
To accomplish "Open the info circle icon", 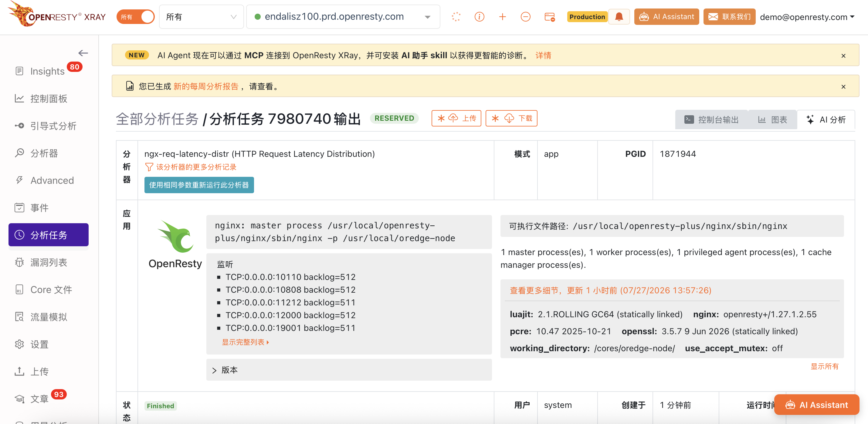I will click(479, 17).
